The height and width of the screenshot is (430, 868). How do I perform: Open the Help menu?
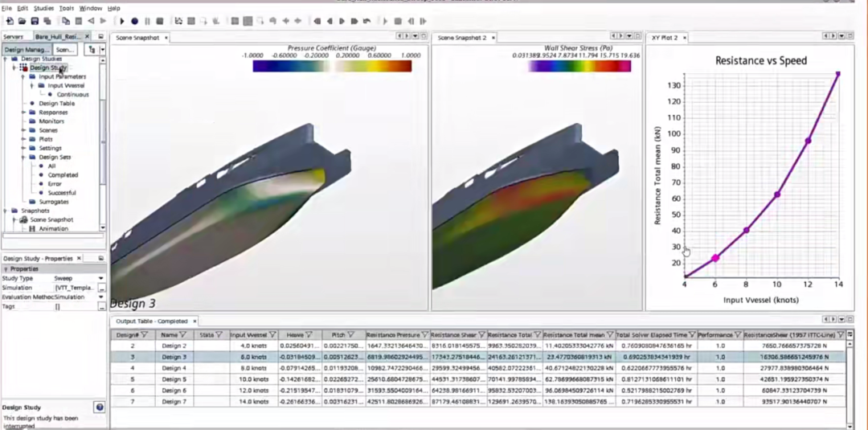click(113, 8)
